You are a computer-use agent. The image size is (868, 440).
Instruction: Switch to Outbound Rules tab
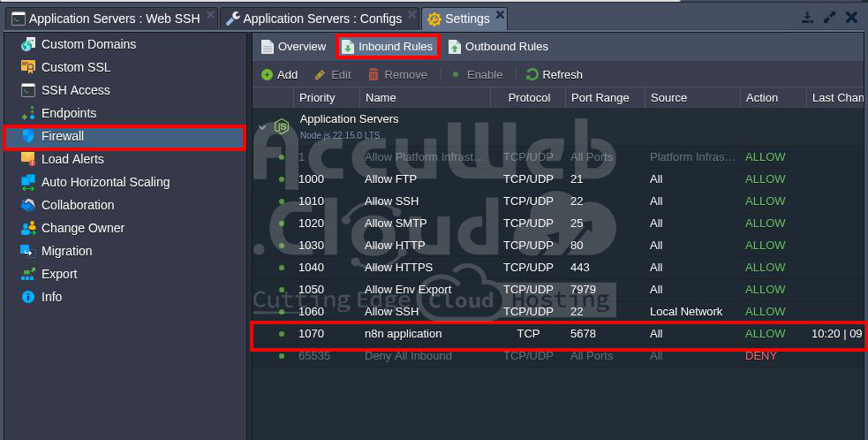(x=498, y=47)
